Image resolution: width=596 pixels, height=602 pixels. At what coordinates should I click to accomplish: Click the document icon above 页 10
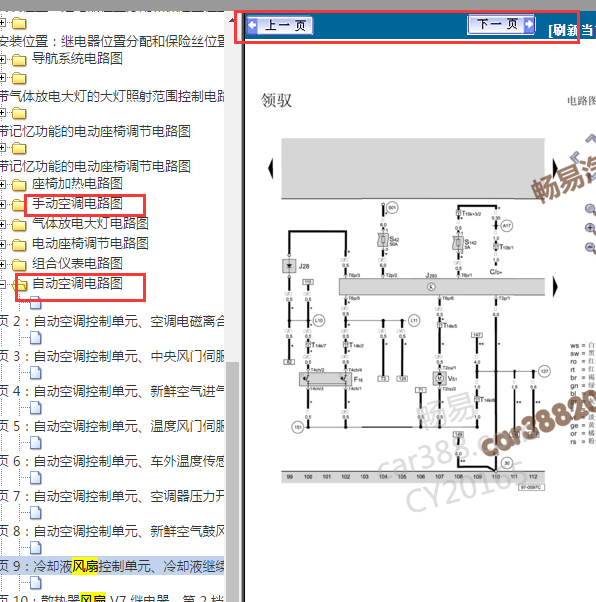click(36, 583)
